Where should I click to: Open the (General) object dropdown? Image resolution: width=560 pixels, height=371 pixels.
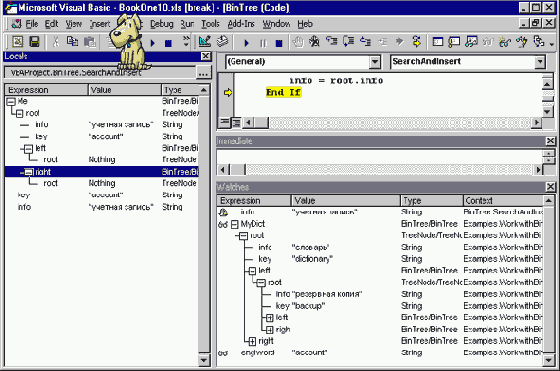pyautogui.click(x=375, y=62)
